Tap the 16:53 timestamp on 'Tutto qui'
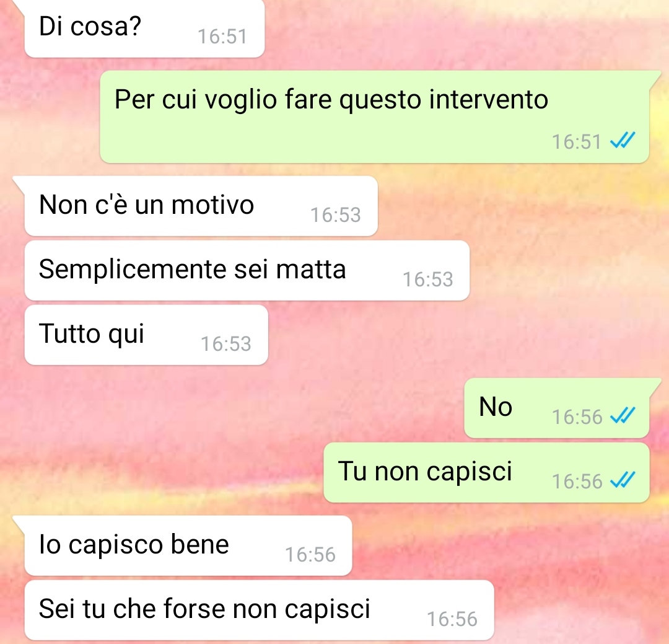669x644 pixels. click(225, 344)
